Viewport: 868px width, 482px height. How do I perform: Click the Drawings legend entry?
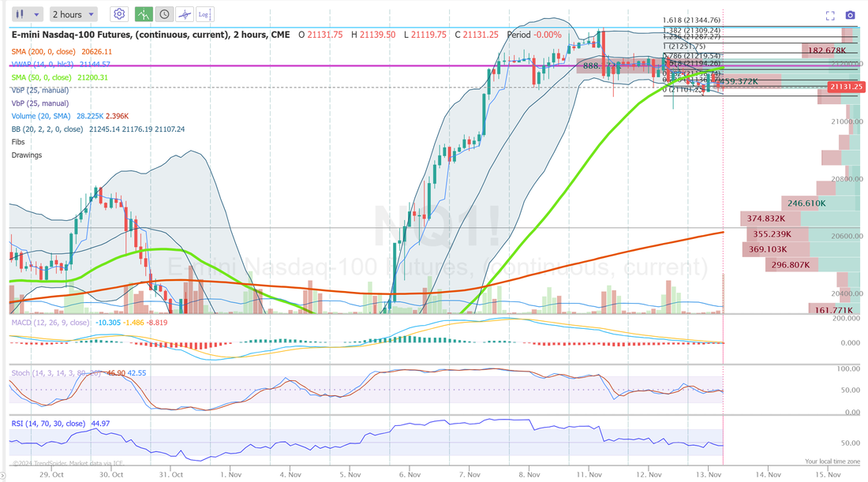27,155
